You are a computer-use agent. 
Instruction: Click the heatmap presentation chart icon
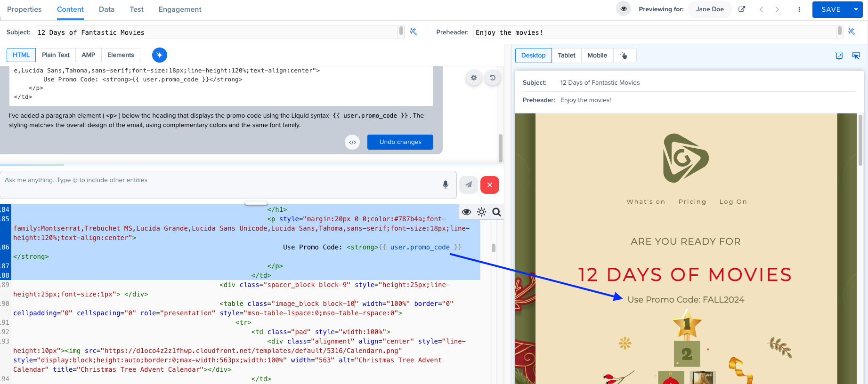tap(839, 56)
